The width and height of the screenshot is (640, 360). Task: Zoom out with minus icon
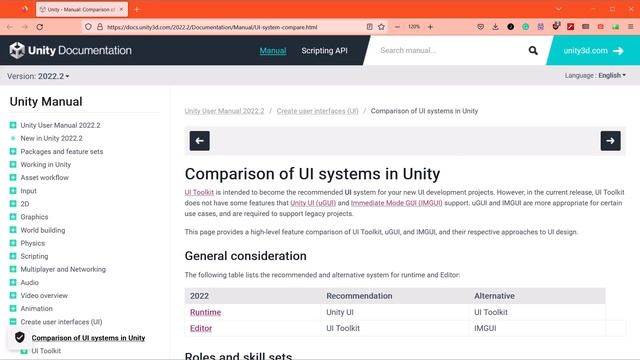coord(397,27)
